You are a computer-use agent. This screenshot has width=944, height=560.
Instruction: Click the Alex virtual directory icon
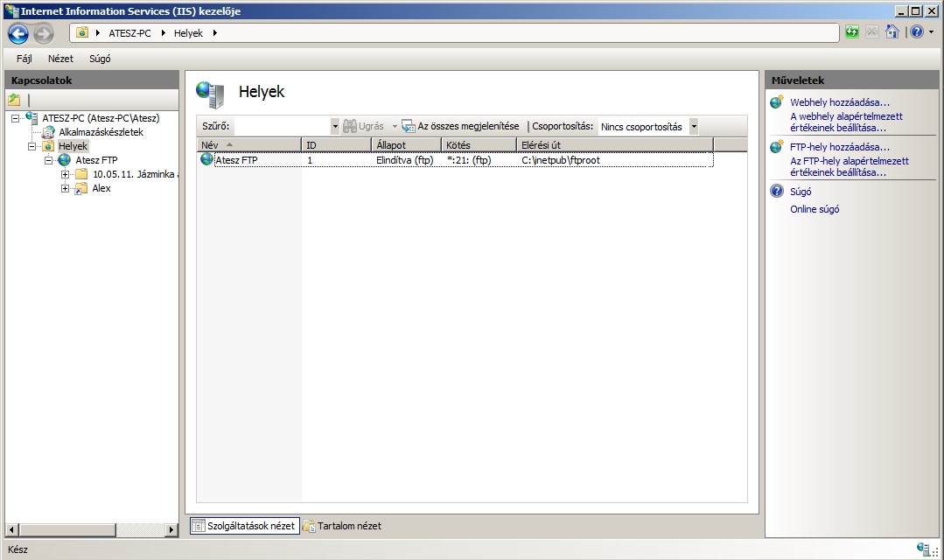pyautogui.click(x=81, y=188)
